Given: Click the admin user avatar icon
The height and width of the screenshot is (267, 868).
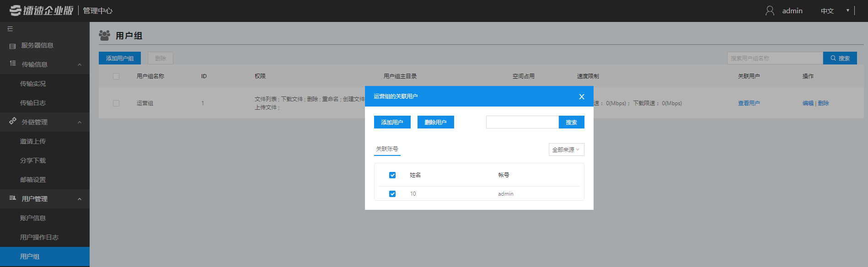Looking at the screenshot, I should 770,11.
